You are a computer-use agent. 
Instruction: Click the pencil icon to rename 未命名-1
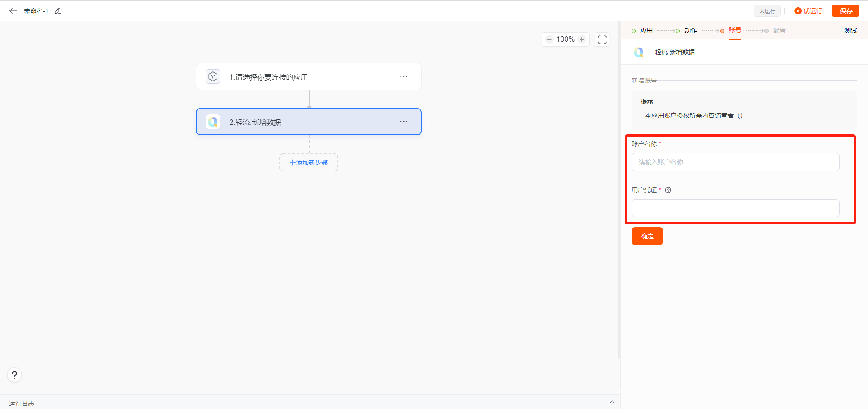point(58,11)
